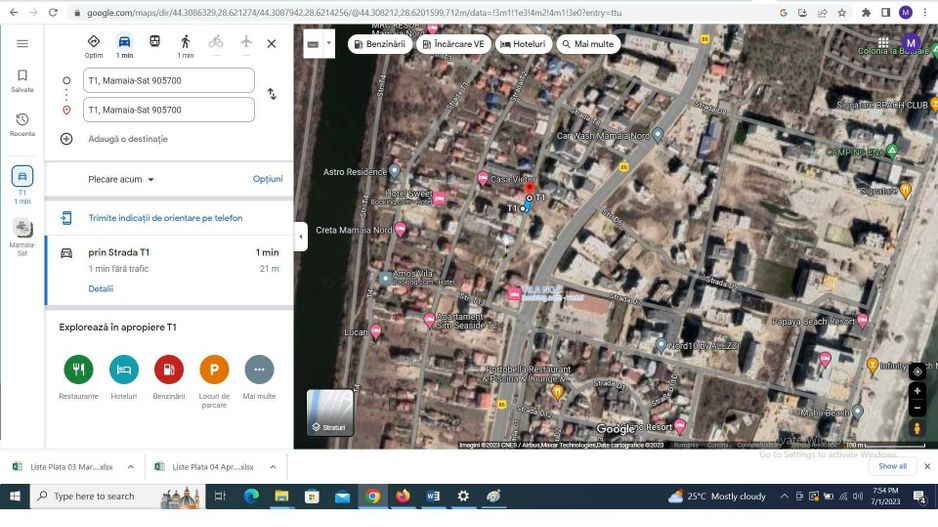
Task: Click the reverse start and destination icon
Action: coord(271,94)
